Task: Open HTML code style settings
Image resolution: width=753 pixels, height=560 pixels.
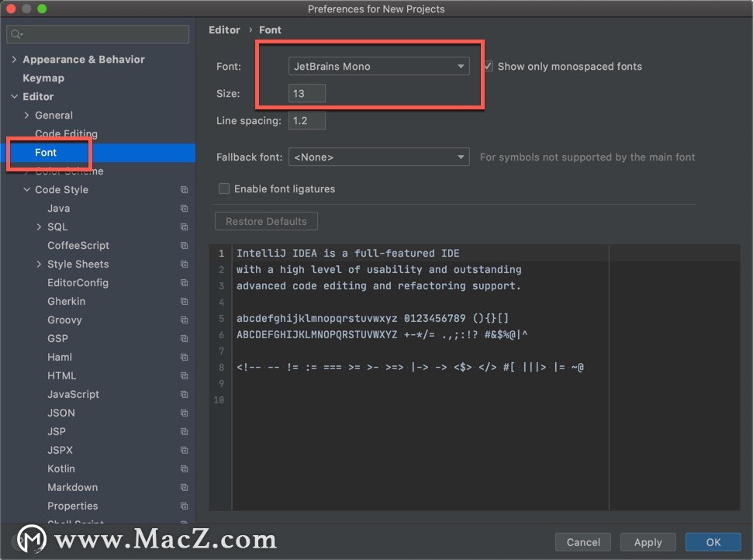Action: point(61,375)
